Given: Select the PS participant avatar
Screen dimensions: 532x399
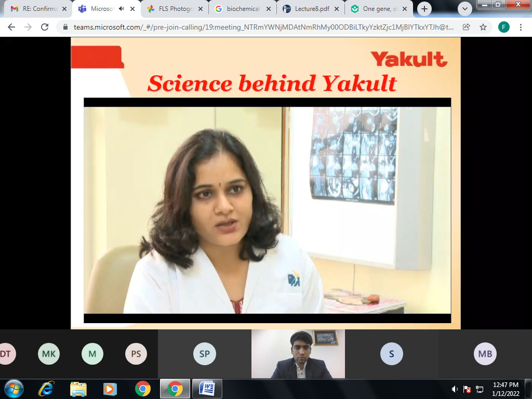Looking at the screenshot, I should click(x=136, y=354).
